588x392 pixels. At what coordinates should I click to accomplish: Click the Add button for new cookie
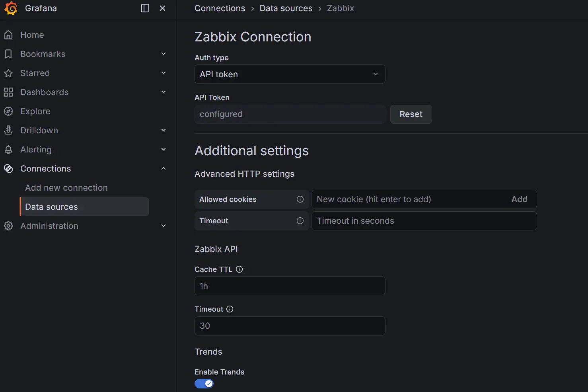519,199
